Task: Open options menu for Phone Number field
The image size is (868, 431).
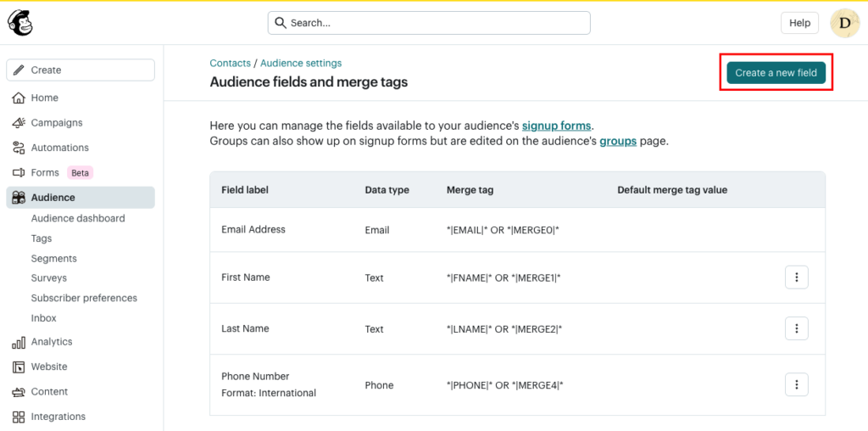Action: [796, 384]
